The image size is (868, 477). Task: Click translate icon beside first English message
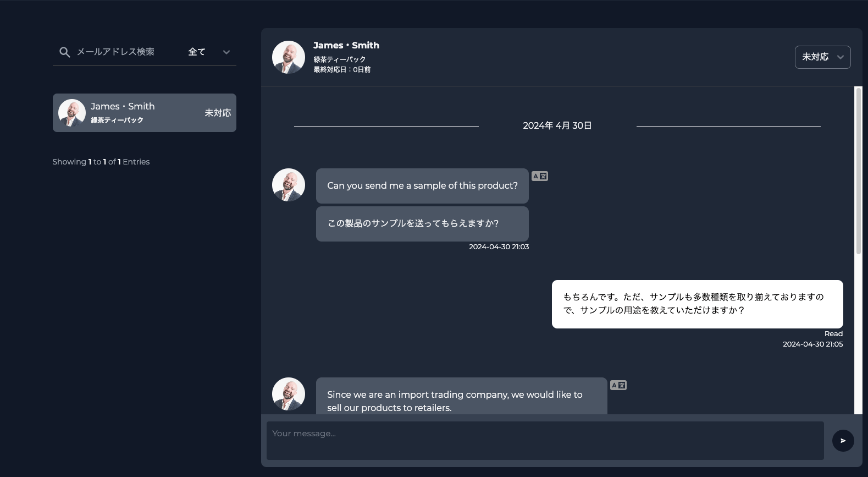tap(540, 176)
